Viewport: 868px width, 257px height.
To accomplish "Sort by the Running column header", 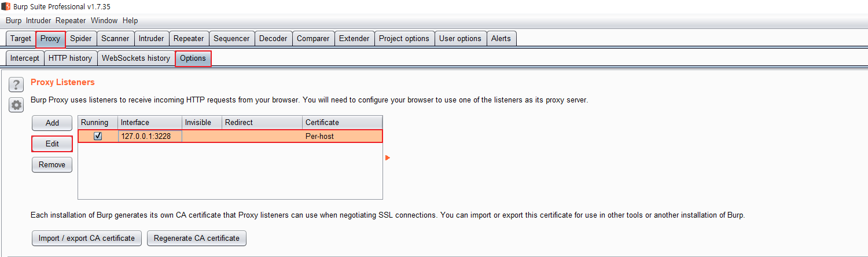I will pos(98,123).
